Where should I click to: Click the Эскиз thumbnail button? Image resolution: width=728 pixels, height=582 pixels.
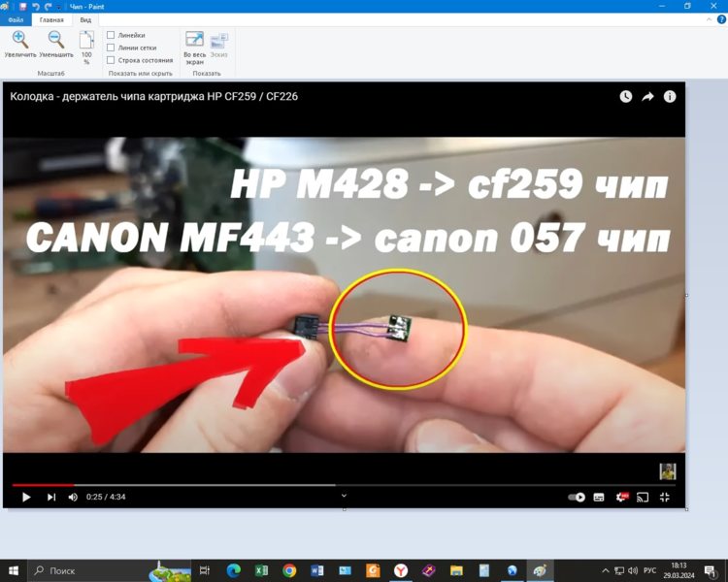pos(218,45)
